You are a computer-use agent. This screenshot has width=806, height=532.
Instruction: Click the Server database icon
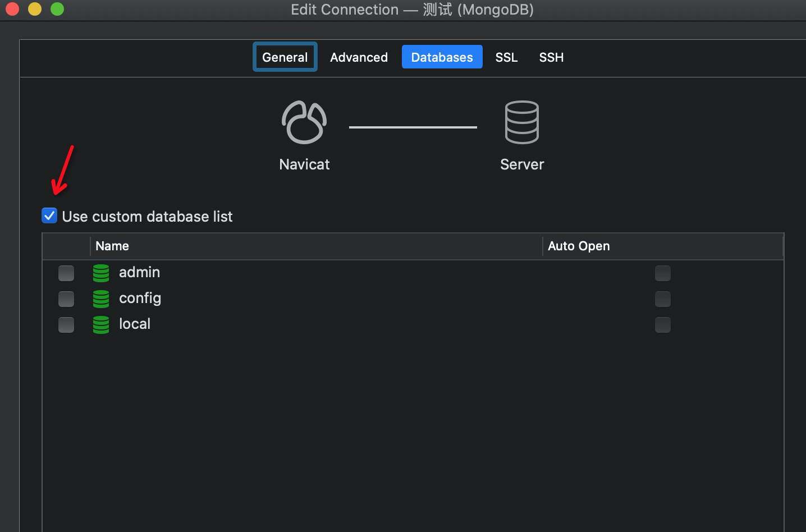pos(522,122)
